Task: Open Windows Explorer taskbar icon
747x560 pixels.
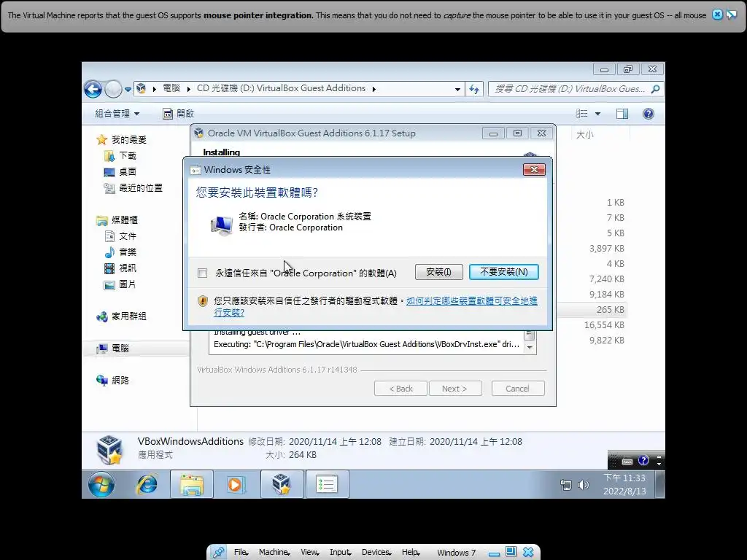Action: point(192,485)
